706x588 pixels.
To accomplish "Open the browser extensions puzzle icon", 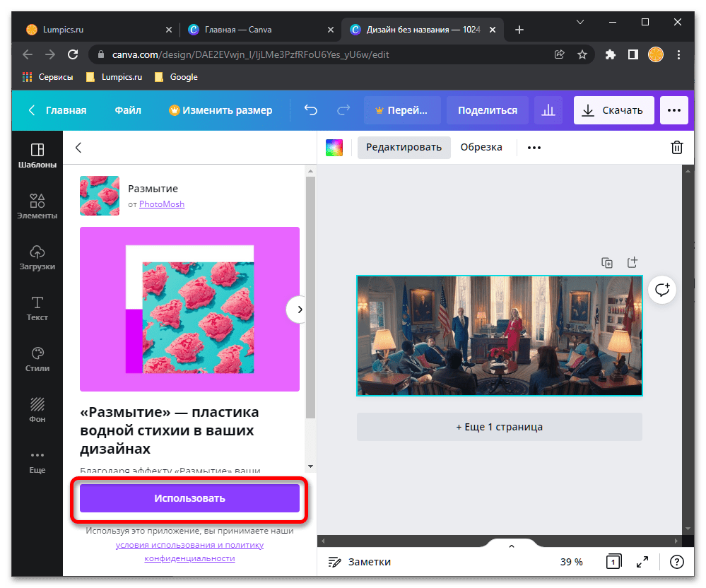I will tap(610, 54).
